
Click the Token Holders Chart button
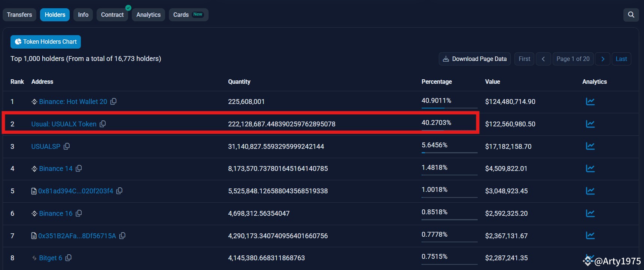click(x=46, y=42)
